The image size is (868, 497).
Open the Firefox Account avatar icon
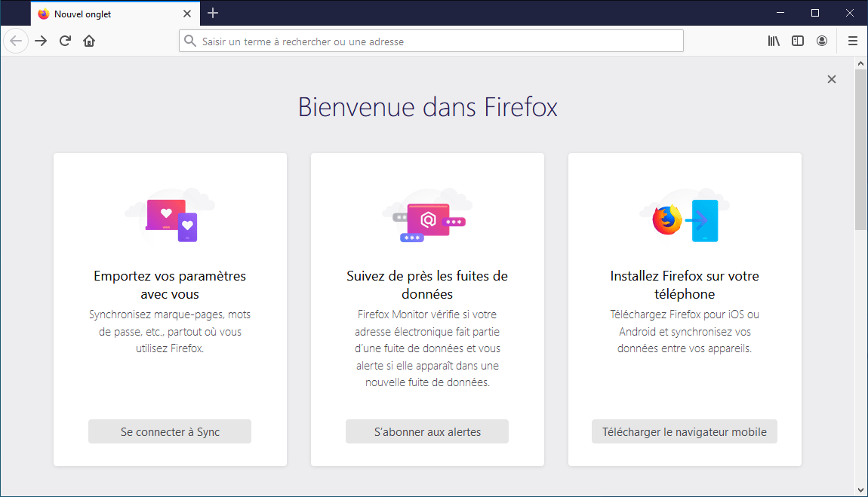pos(822,41)
